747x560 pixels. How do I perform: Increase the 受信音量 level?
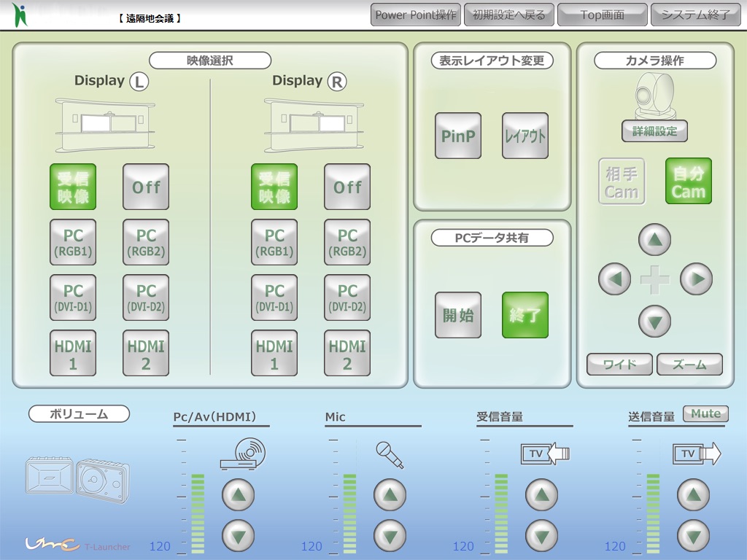(541, 495)
